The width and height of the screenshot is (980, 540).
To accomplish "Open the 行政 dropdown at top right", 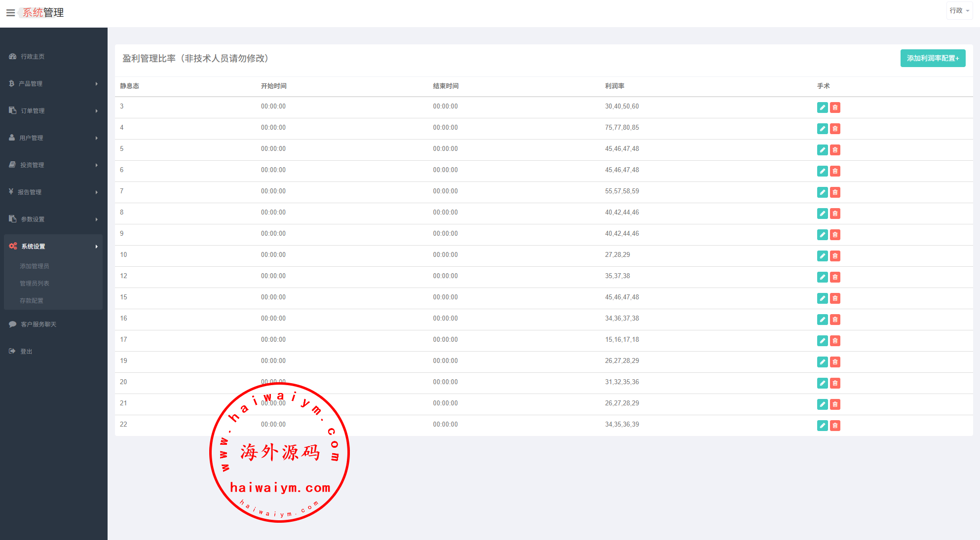I will point(959,10).
